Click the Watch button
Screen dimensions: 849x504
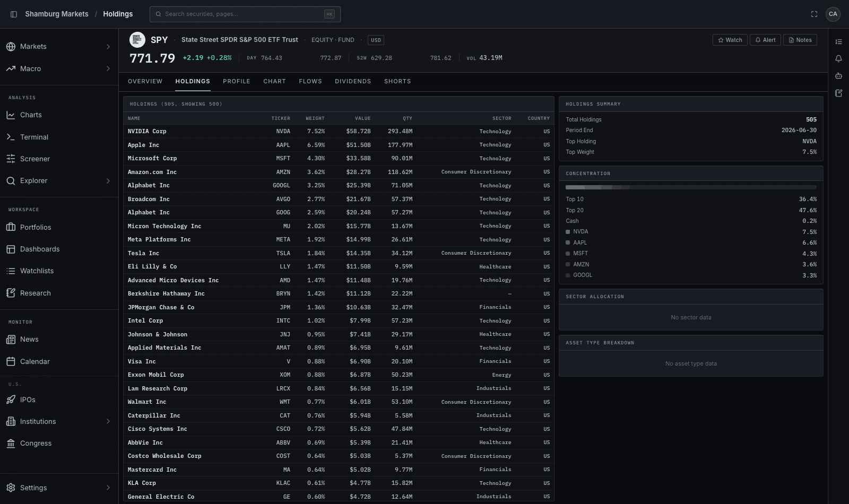tap(730, 40)
